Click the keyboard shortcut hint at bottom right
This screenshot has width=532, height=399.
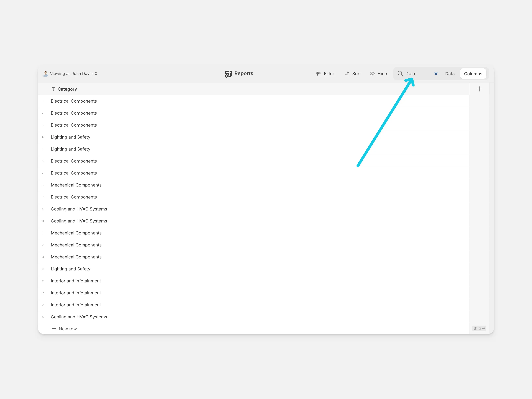coord(479,329)
